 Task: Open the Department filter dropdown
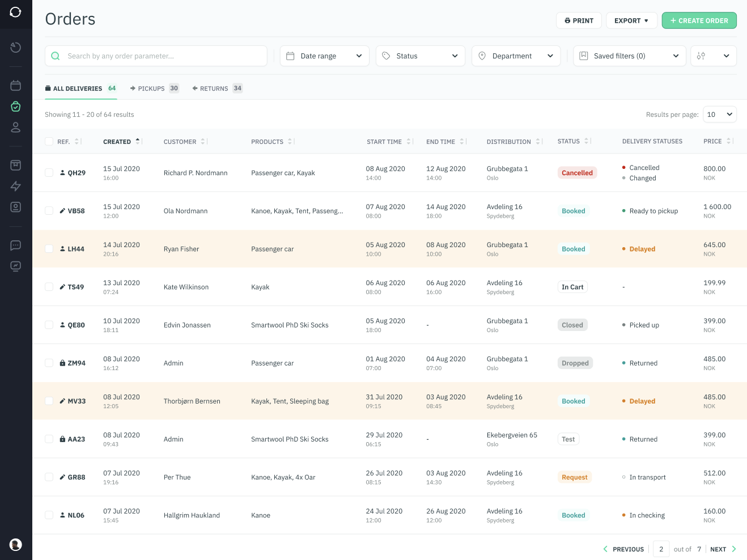click(x=516, y=56)
